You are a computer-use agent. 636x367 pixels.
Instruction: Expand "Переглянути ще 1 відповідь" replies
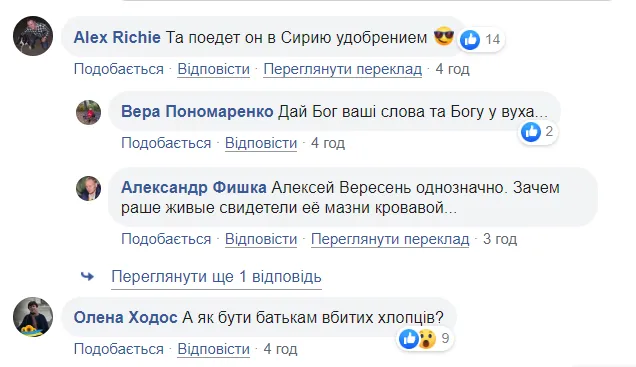[216, 277]
